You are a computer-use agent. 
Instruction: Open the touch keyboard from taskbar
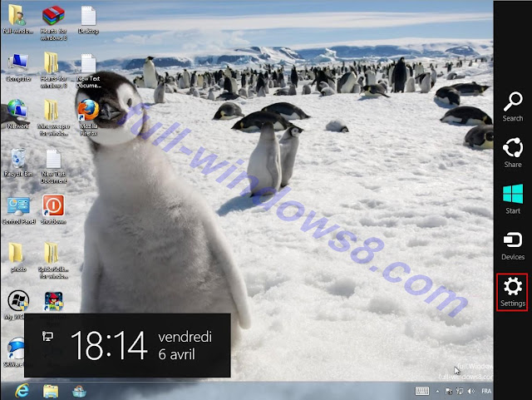coord(422,391)
